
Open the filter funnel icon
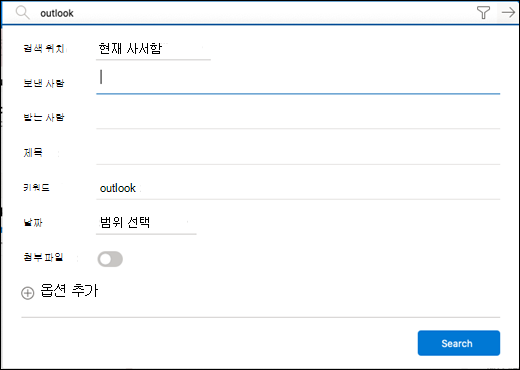483,13
